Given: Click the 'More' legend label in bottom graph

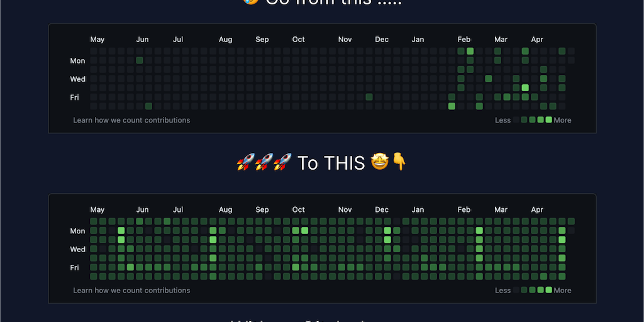Looking at the screenshot, I should pyautogui.click(x=563, y=291).
